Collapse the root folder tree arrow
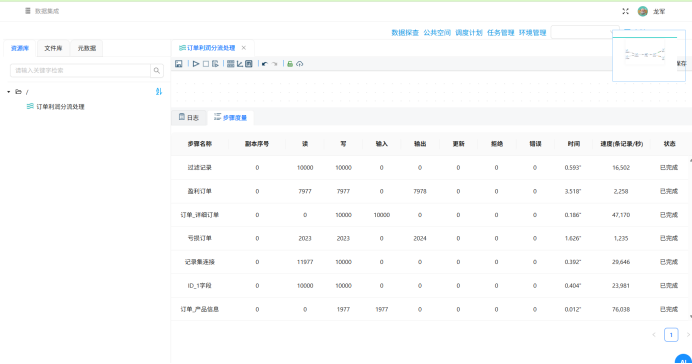The width and height of the screenshot is (692, 364). click(x=8, y=92)
